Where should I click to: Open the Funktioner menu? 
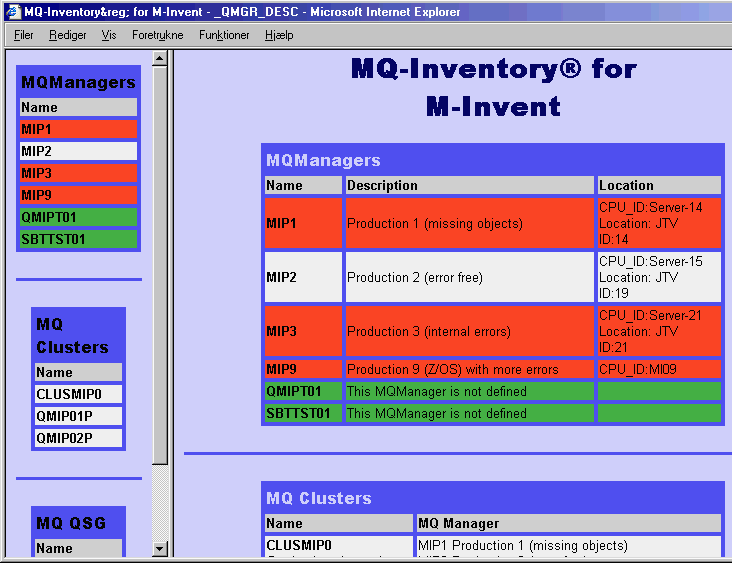click(224, 35)
